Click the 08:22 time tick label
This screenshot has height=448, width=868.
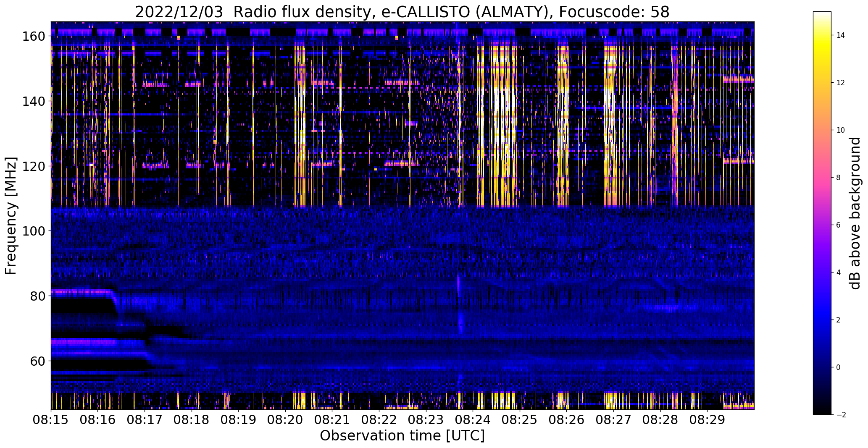(x=379, y=419)
